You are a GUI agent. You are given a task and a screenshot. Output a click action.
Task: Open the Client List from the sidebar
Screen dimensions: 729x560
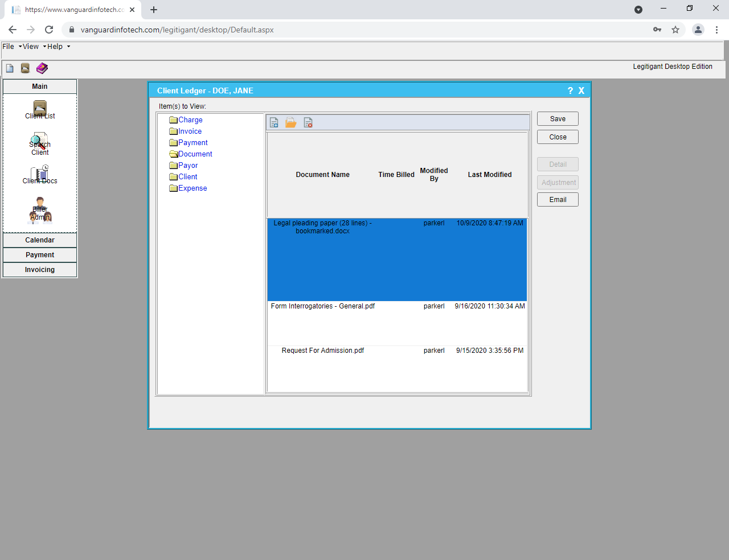point(39,108)
